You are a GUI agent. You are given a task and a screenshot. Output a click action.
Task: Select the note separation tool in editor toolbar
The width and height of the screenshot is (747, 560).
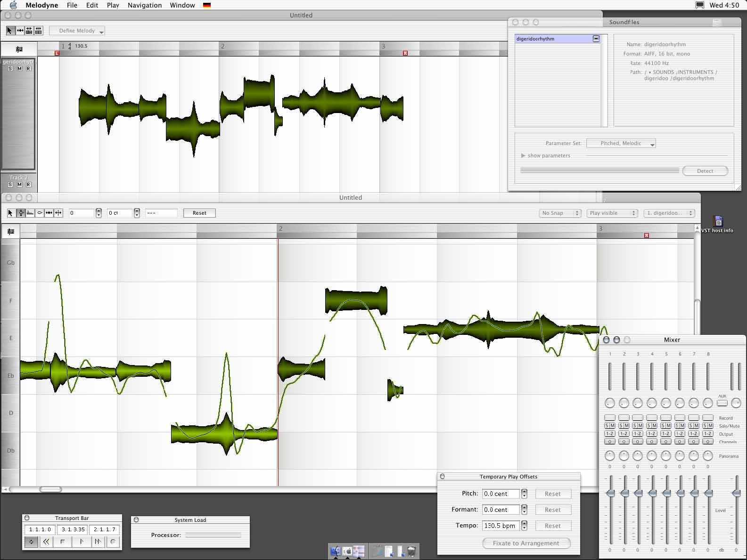click(58, 213)
